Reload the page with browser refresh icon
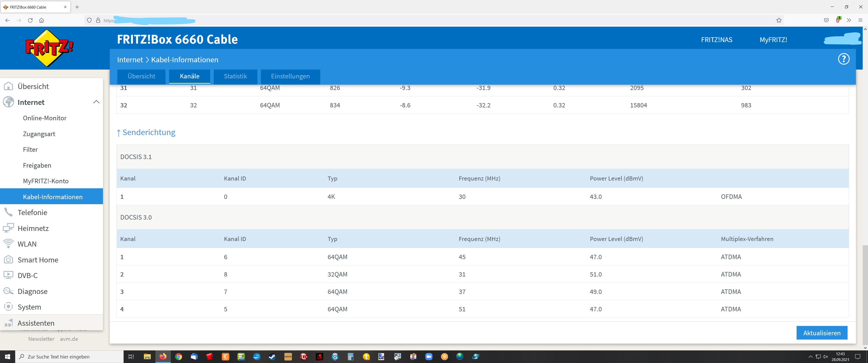Image resolution: width=868 pixels, height=363 pixels. 30,20
